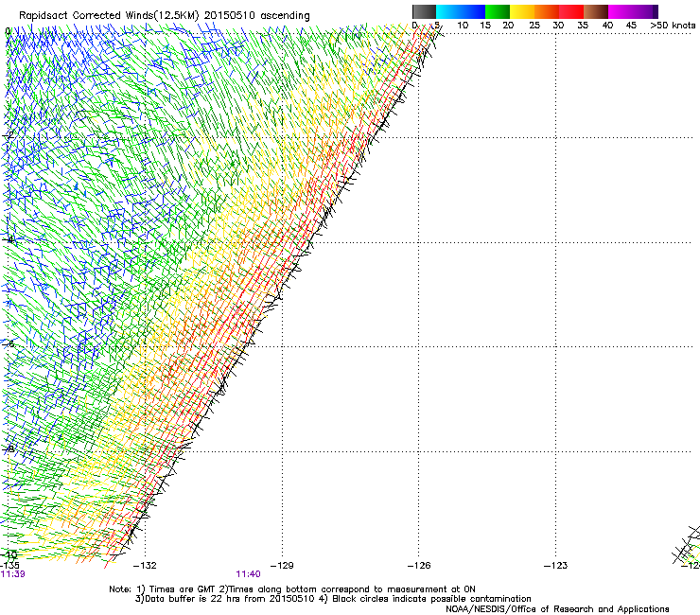This screenshot has height=615, width=700.
Task: Click the purple '11:40' time label
Action: pyautogui.click(x=248, y=574)
